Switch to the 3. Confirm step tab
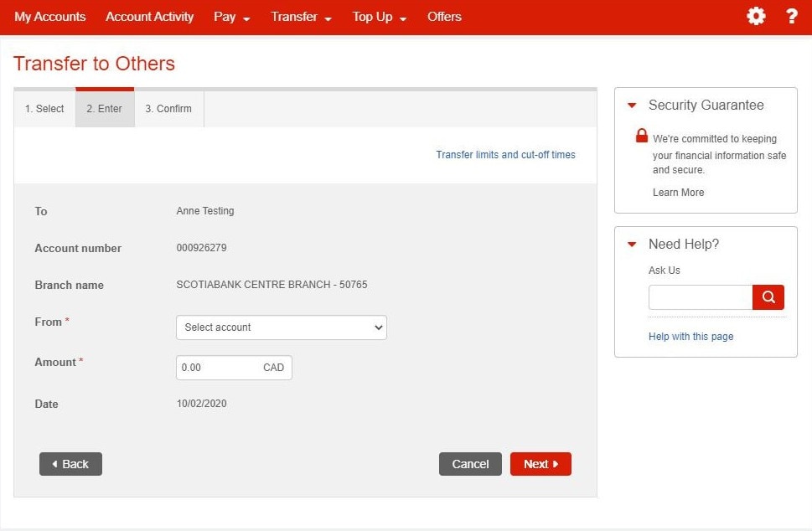812x531 pixels. tap(168, 108)
